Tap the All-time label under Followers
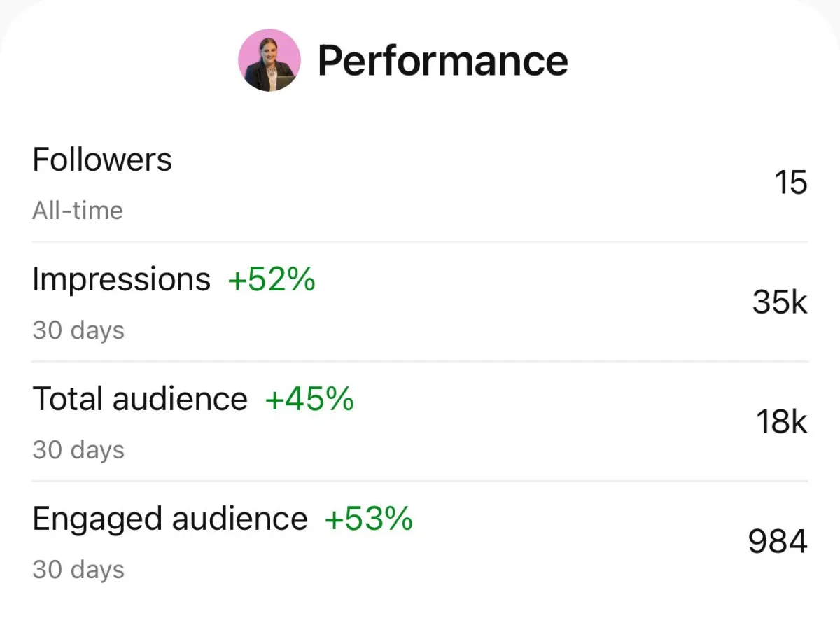 (78, 210)
